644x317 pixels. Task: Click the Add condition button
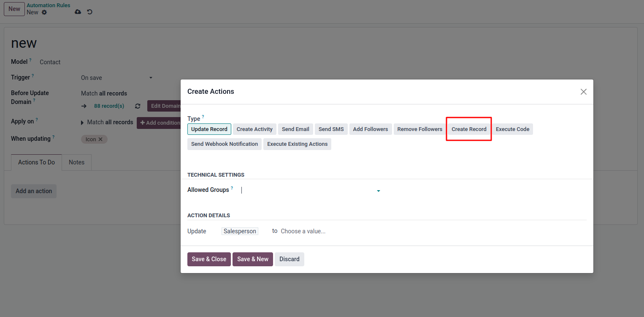159,123
